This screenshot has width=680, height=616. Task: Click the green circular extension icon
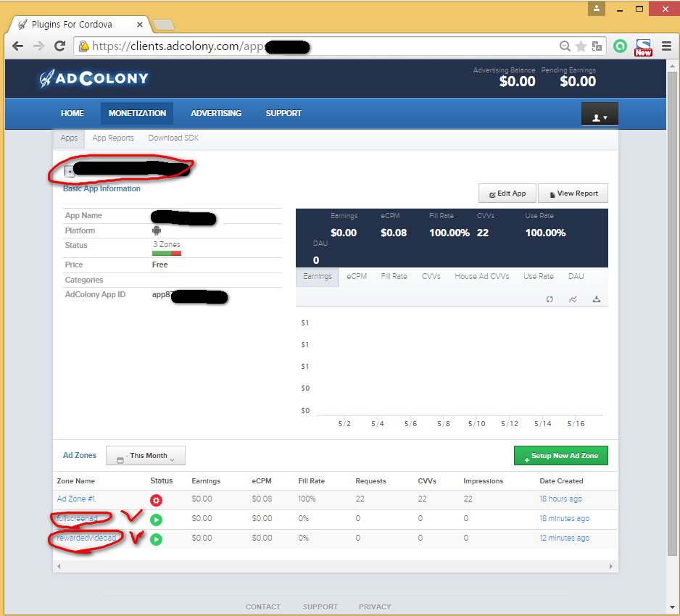tap(620, 46)
